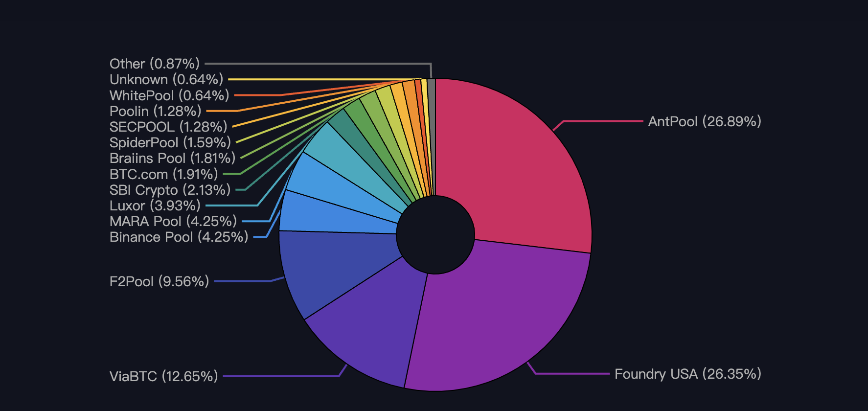Screen dimensions: 868x411
Task: Select the F2Pool (9.56%) label
Action: point(159,281)
